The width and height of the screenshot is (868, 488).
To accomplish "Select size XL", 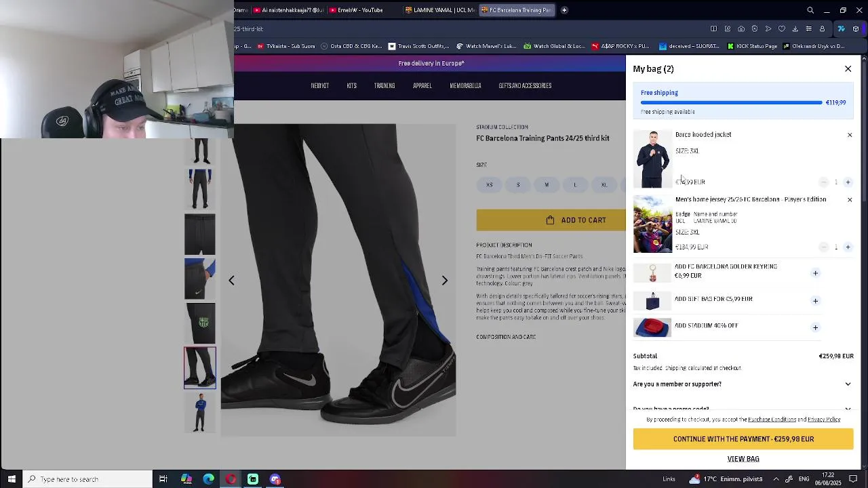I will tap(604, 184).
